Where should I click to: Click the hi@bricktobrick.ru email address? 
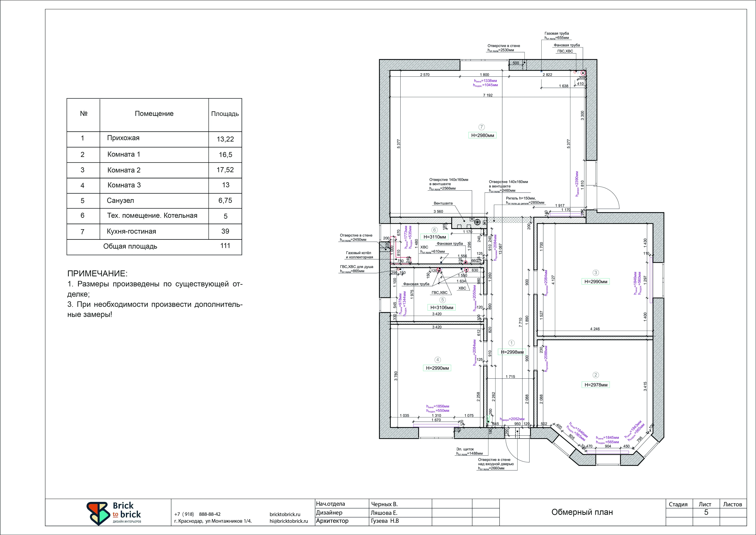[288, 521]
